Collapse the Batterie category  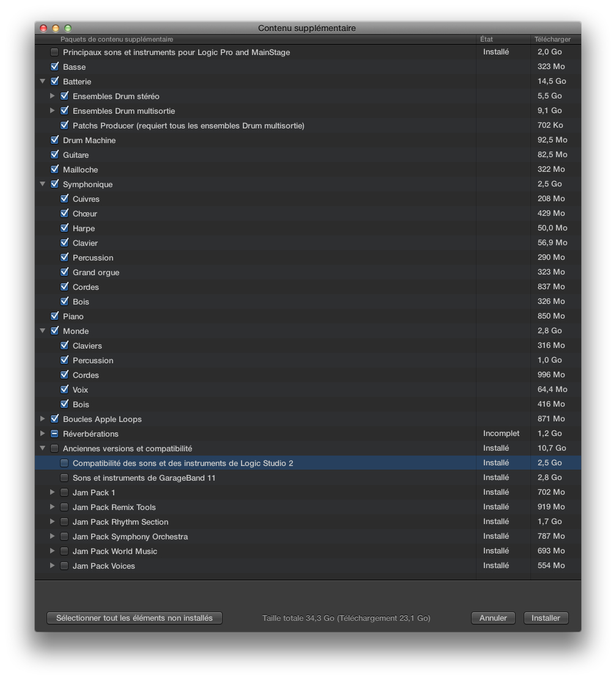(42, 81)
